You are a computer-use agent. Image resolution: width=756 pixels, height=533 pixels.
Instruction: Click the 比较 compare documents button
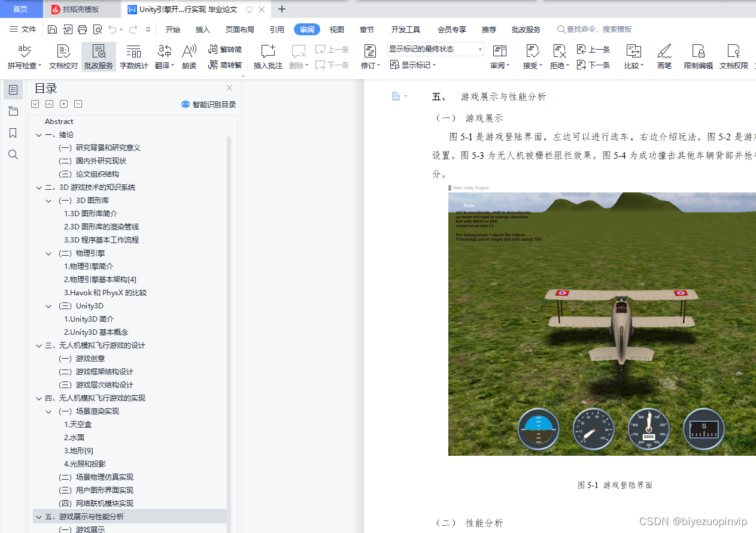tap(633, 57)
